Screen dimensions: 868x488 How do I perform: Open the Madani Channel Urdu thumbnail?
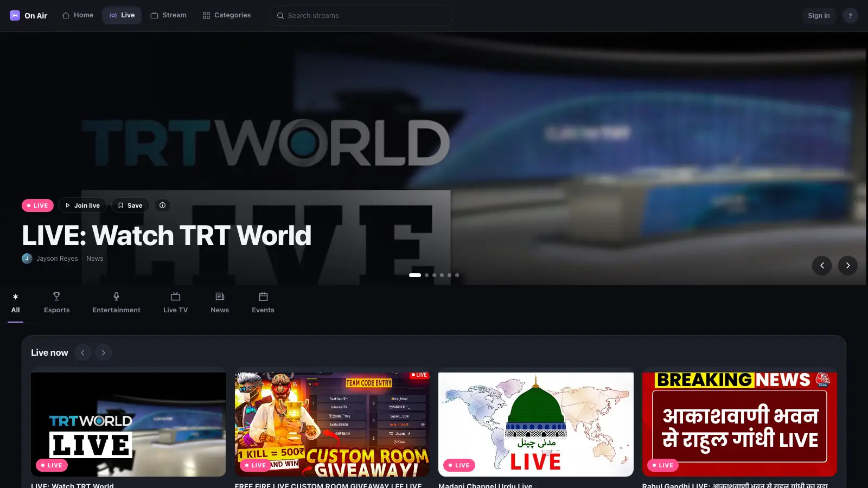[x=536, y=425]
